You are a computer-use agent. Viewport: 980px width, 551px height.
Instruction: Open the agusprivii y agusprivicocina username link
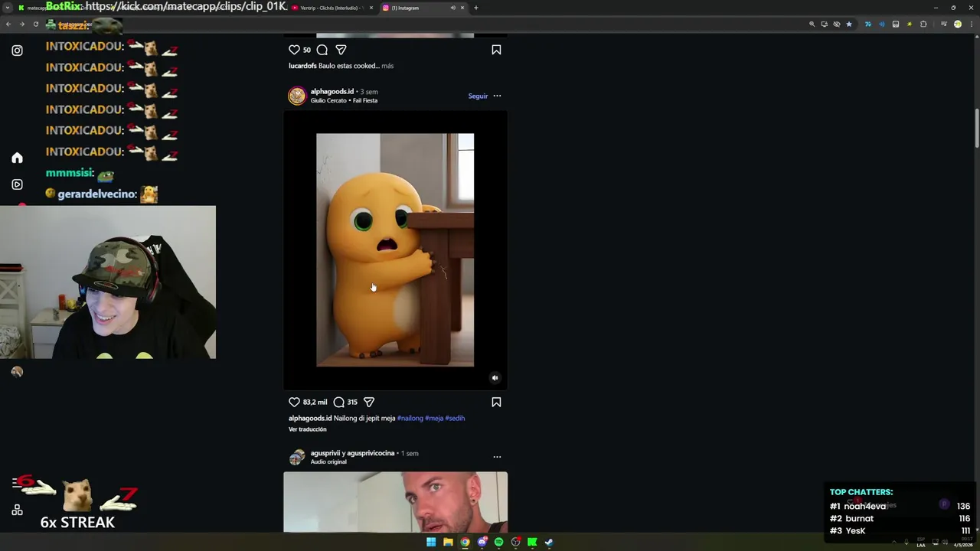point(352,453)
